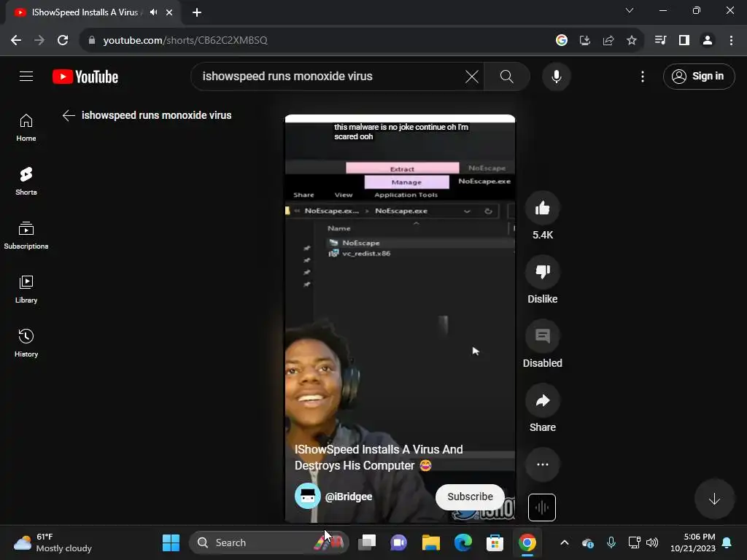Open the @iBridgee channel avatar
Viewport: 747px width, 560px height.
point(308,496)
